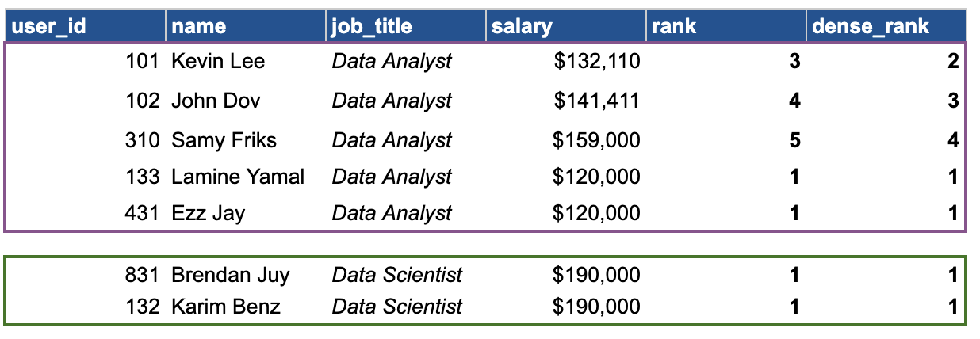Viewport: 980px width, 339px height.
Task: Select the $159,000 salary cell
Action: [566, 140]
